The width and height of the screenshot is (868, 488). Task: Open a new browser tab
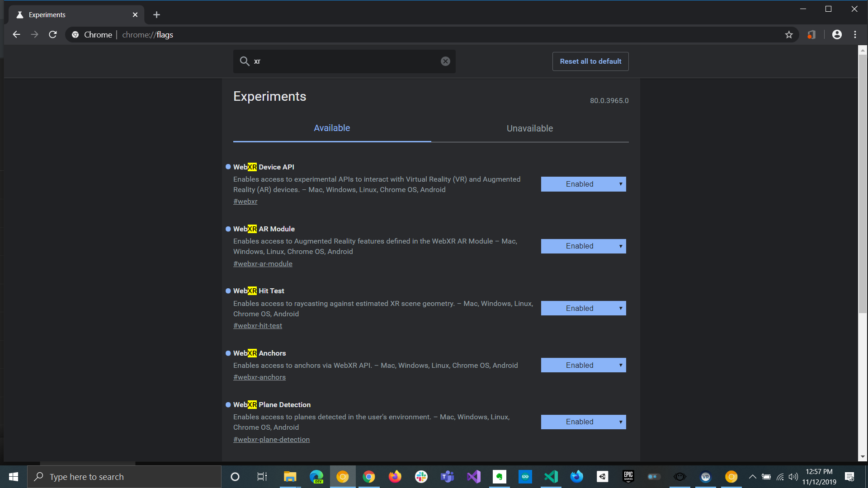pyautogui.click(x=156, y=15)
